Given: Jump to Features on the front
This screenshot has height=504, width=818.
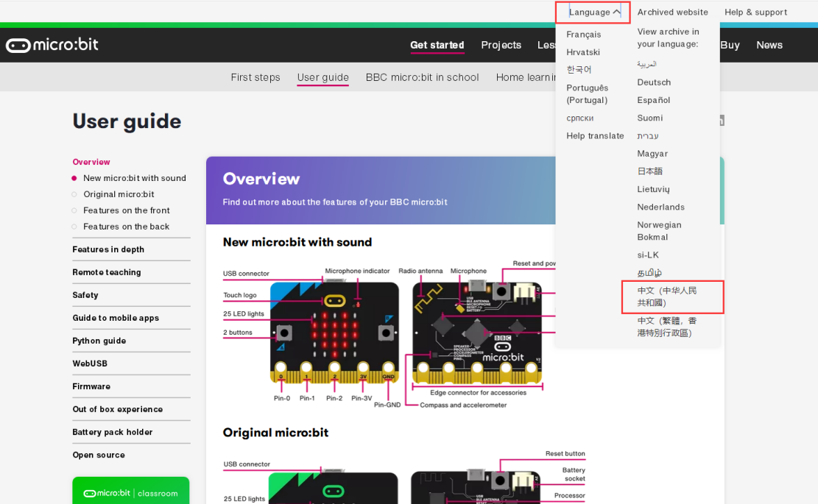Looking at the screenshot, I should coord(126,210).
